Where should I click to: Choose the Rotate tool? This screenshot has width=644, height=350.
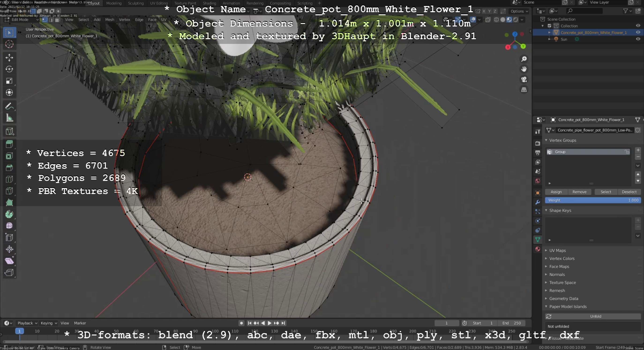point(9,69)
